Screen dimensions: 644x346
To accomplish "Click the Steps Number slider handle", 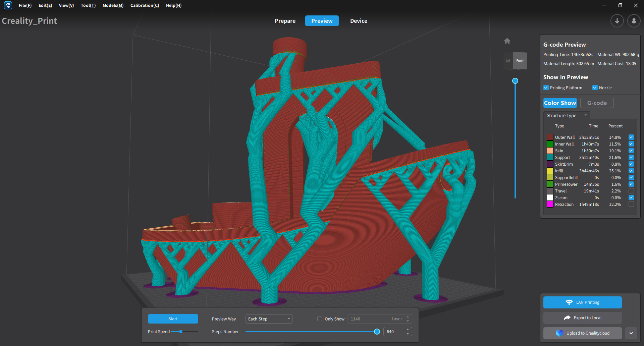I will (377, 332).
